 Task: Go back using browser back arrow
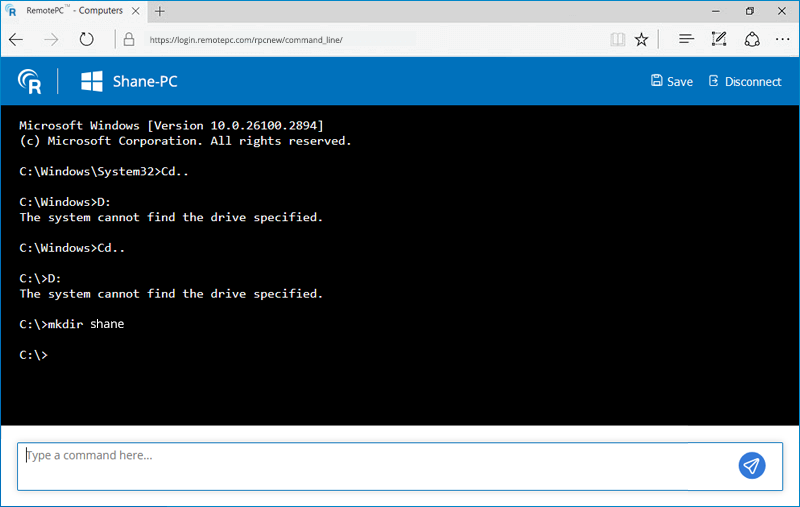click(x=17, y=40)
